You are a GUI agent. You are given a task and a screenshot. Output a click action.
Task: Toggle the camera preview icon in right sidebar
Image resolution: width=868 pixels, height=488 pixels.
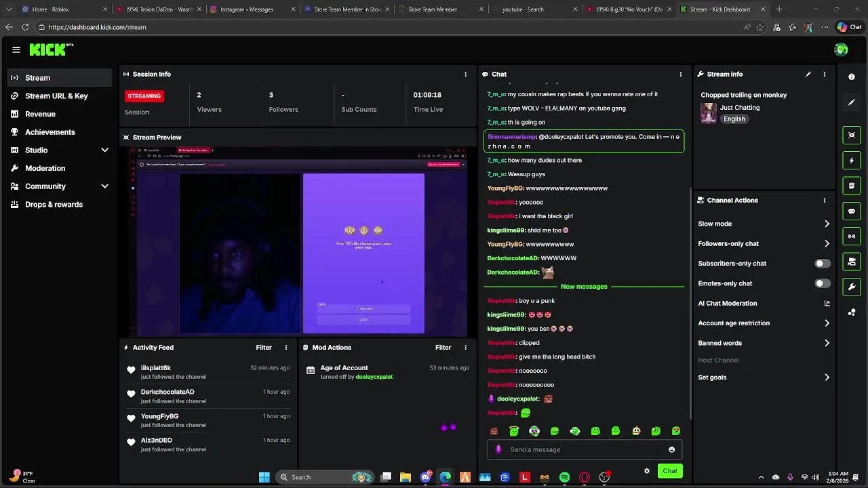point(852,262)
